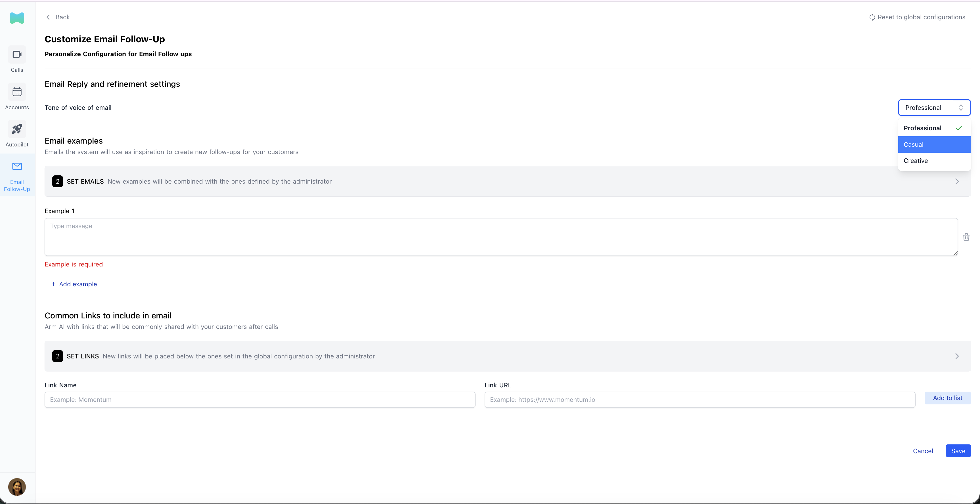980x504 pixels.
Task: Click Add example link
Action: click(74, 284)
